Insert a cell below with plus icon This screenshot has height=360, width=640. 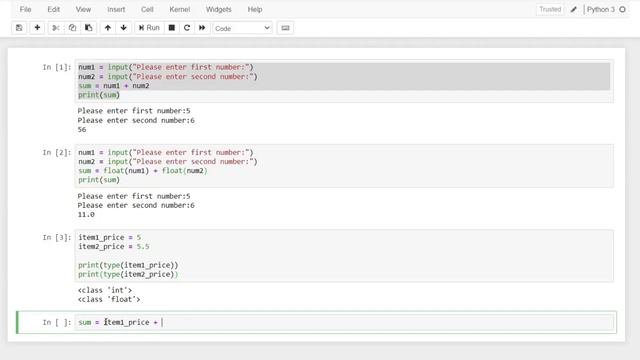pyautogui.click(x=37, y=28)
